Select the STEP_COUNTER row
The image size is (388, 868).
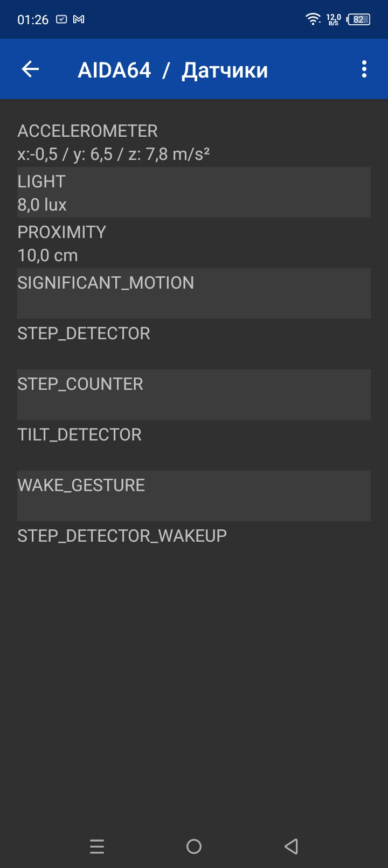coord(194,395)
